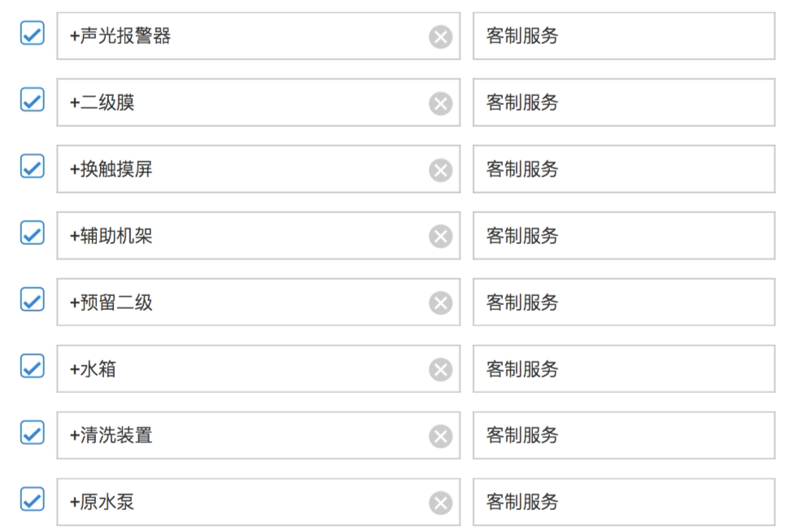Image resolution: width=799 pixels, height=532 pixels.
Task: Clear the +清洗装置 field text
Action: [440, 436]
